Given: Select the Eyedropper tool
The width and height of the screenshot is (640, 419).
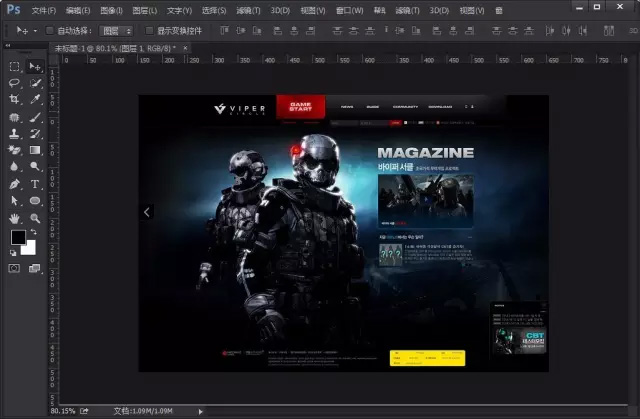Looking at the screenshot, I should 35,99.
